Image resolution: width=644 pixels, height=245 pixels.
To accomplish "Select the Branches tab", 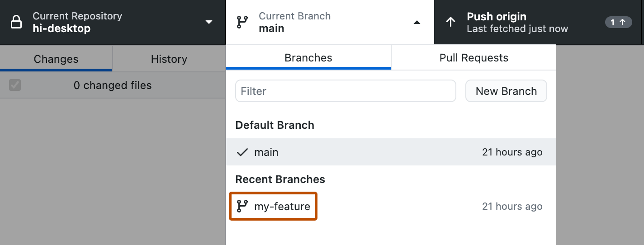I will click(x=308, y=58).
